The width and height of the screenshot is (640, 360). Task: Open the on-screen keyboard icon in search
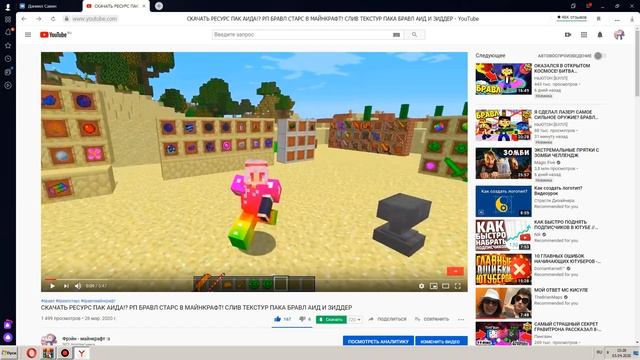396,35
